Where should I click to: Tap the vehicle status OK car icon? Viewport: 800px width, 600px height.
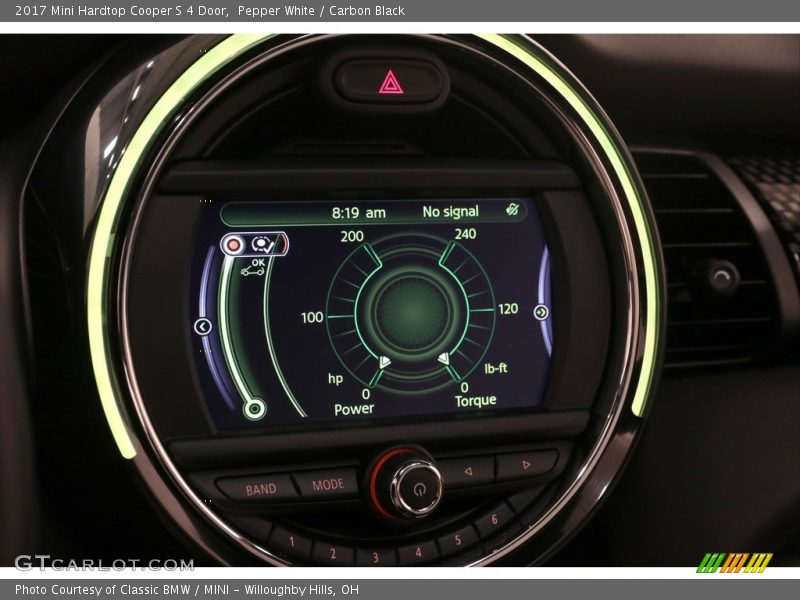coord(256,268)
